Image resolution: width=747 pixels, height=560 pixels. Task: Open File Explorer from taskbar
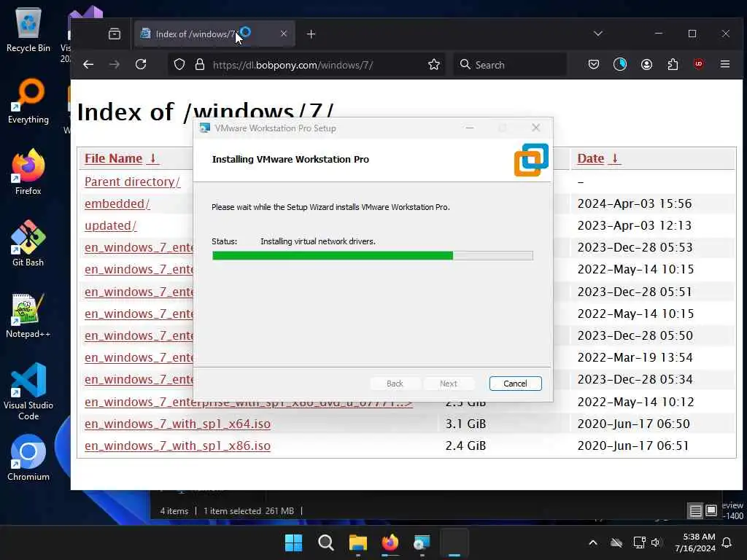click(x=357, y=542)
